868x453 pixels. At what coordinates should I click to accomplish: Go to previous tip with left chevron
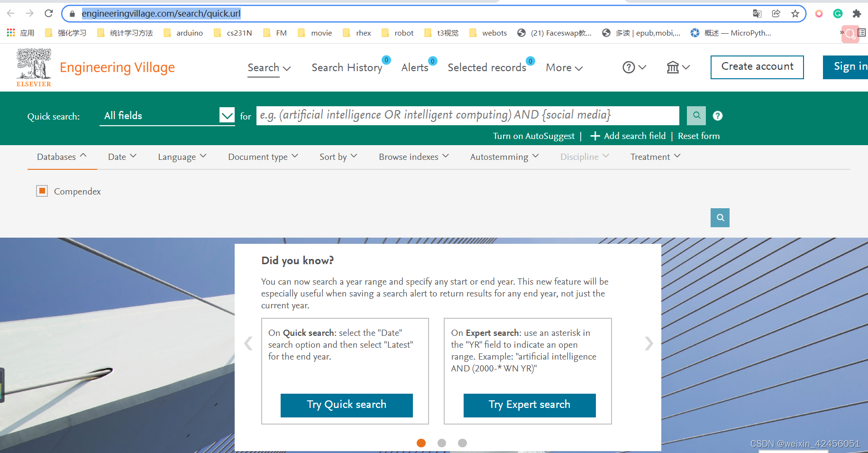point(248,343)
